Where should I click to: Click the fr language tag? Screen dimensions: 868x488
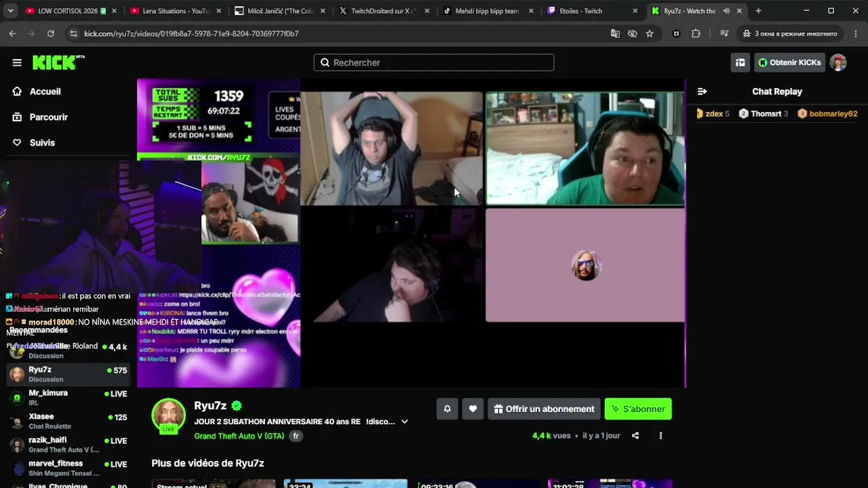[296, 436]
